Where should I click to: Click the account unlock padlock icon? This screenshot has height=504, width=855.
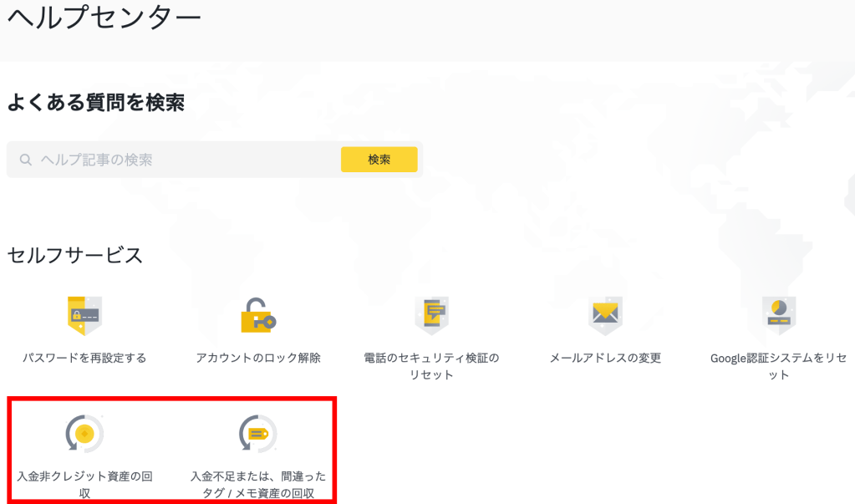(257, 315)
